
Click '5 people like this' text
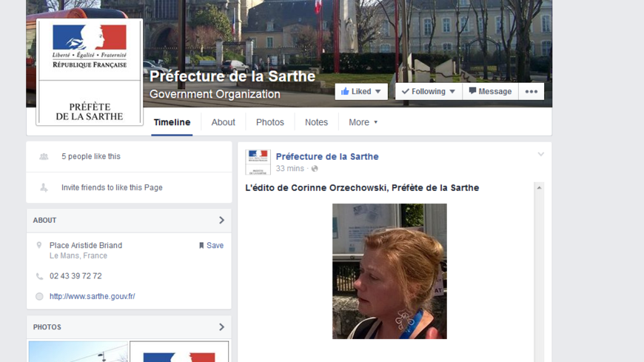pos(91,156)
